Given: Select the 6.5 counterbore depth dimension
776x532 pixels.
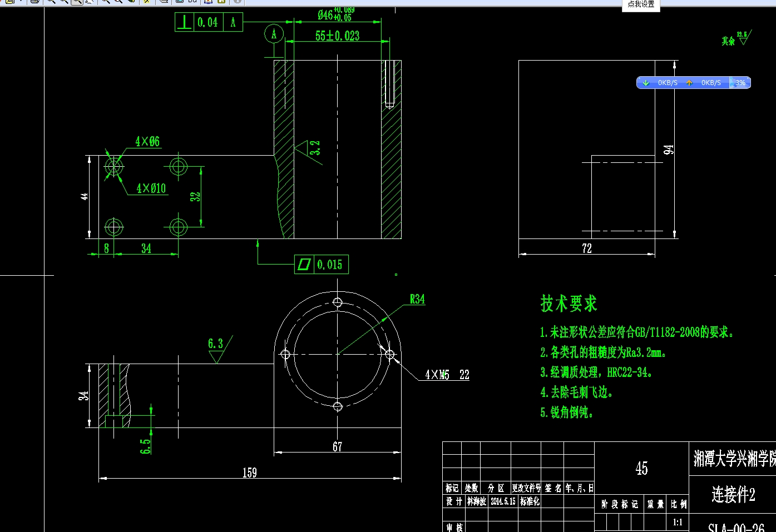Looking at the screenshot, I should coord(146,446).
